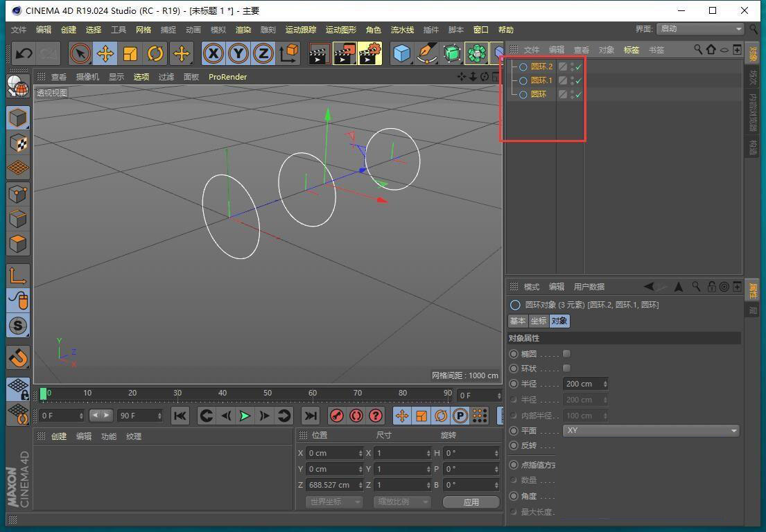Open ProRender viewport menu
This screenshot has height=532, width=766.
coord(227,77)
